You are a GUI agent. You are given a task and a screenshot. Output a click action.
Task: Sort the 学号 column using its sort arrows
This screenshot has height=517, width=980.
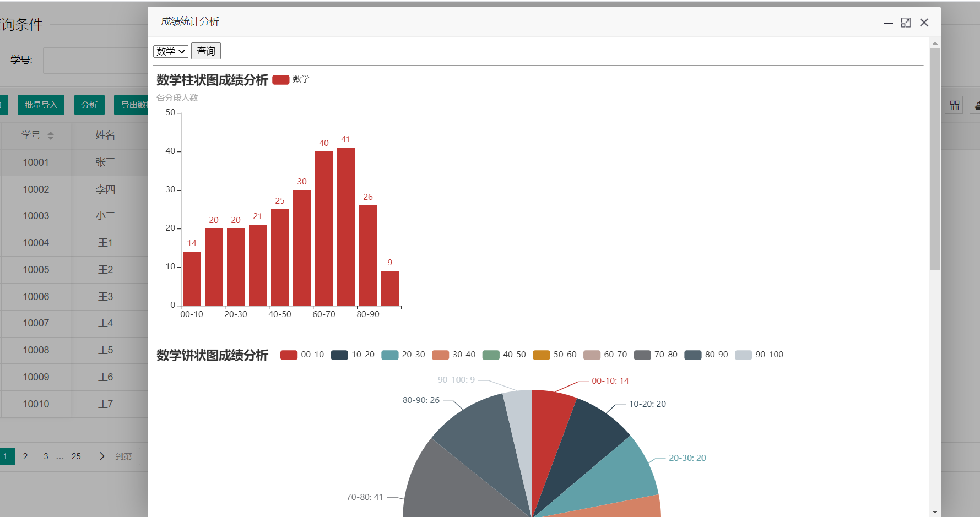click(51, 135)
